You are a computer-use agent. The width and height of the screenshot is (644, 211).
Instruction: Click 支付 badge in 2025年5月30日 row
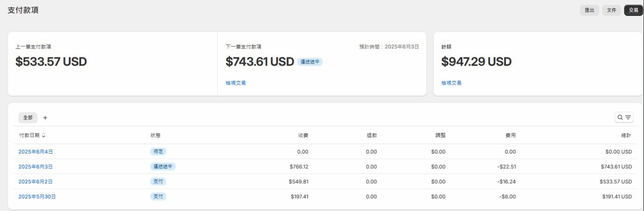[158, 196]
